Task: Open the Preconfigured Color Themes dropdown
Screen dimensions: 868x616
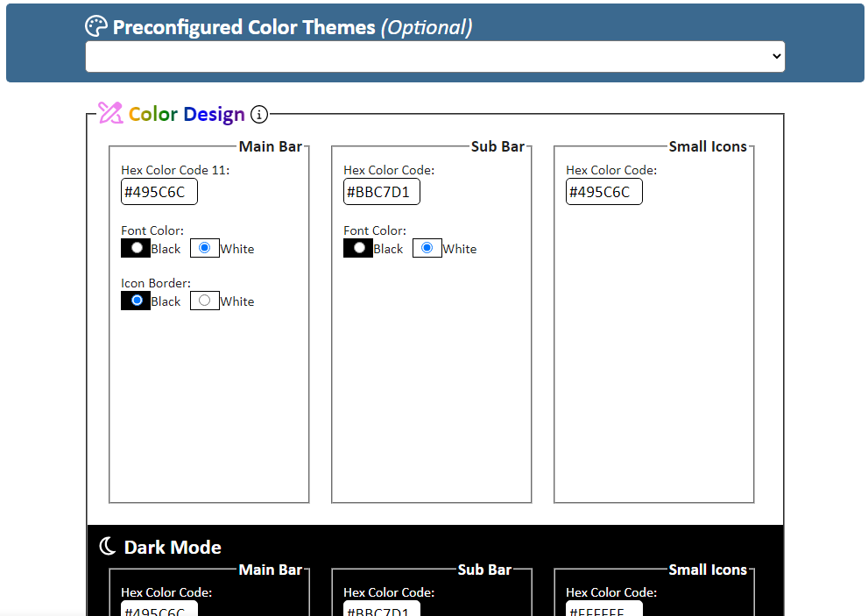Action: coord(434,56)
